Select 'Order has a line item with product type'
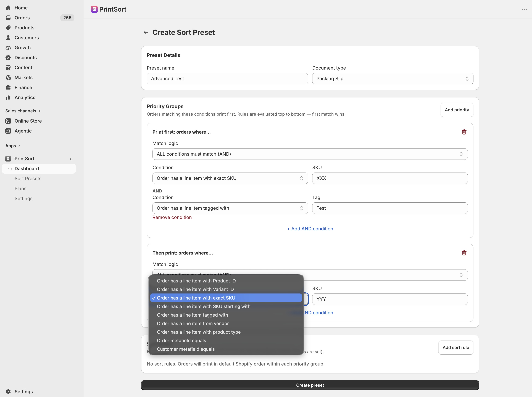Viewport: 532px width, 397px height. coord(226,332)
